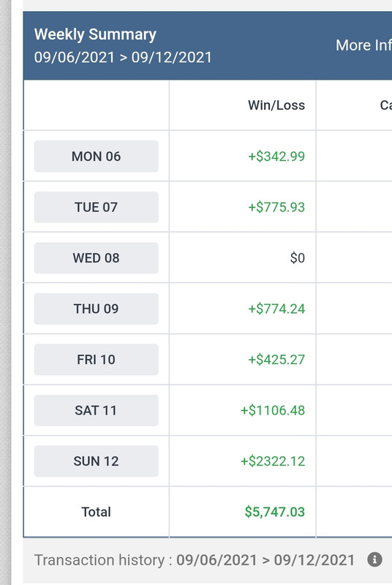Click Saturday's +$1106.48 amount

[x=273, y=410]
